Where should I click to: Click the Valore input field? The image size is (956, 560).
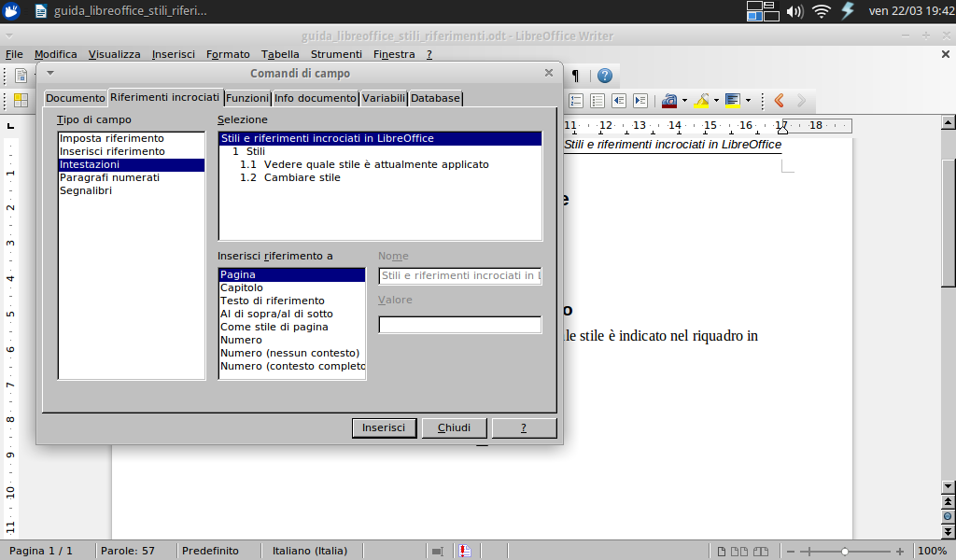[459, 325]
